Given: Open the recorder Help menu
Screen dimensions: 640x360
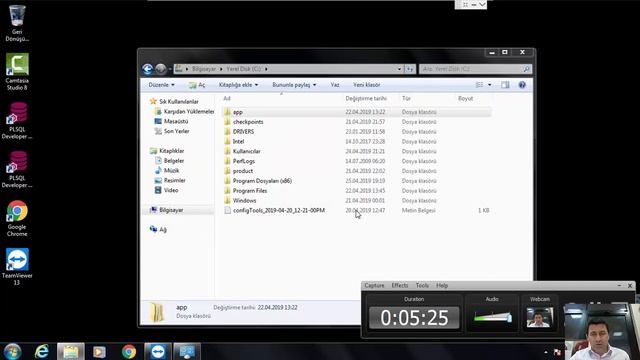Looking at the screenshot, I should pos(442,285).
